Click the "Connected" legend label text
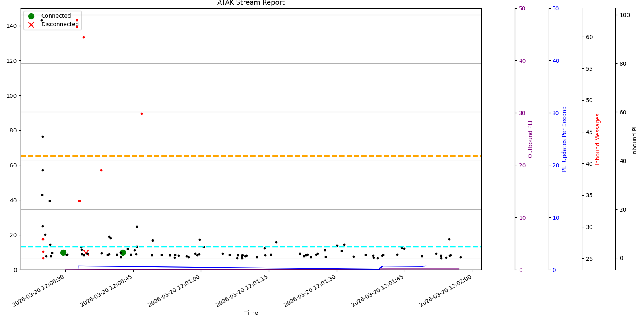 [56, 16]
